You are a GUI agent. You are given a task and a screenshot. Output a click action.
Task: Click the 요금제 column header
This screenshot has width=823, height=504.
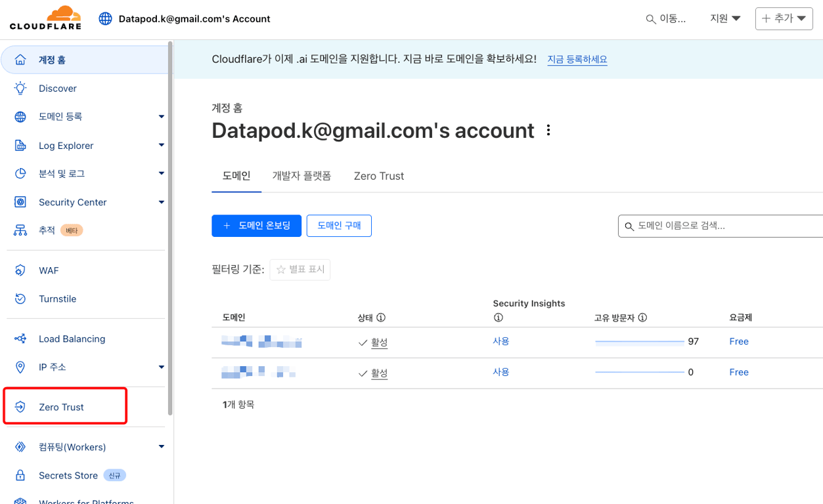tap(740, 318)
